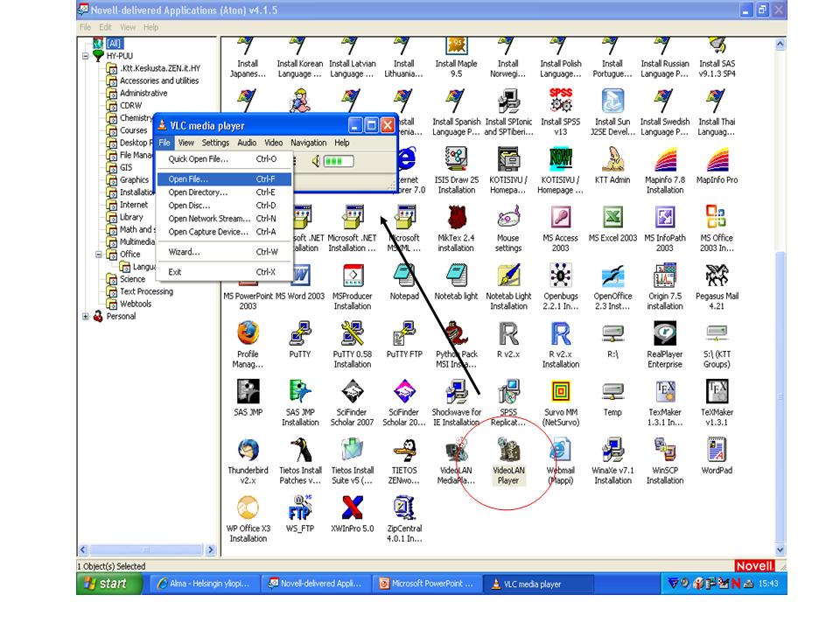The height and width of the screenshot is (630, 840).
Task: Click the vertical scrollbar up arrow
Action: [780, 45]
